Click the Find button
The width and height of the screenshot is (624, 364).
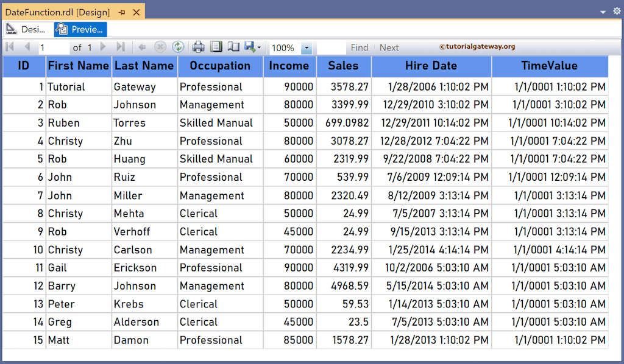coord(360,47)
